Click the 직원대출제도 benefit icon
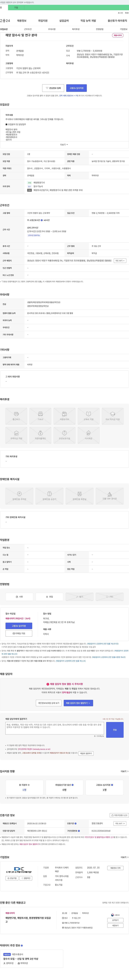This screenshot has width=129, height=980. click(x=40, y=435)
